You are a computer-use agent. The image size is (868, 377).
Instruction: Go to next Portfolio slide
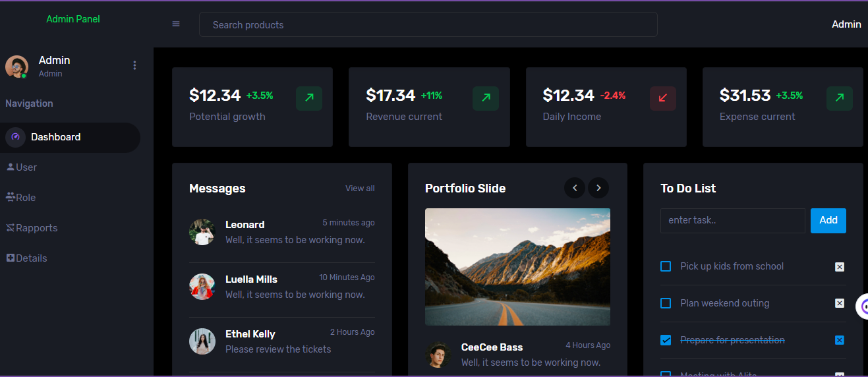(x=598, y=188)
